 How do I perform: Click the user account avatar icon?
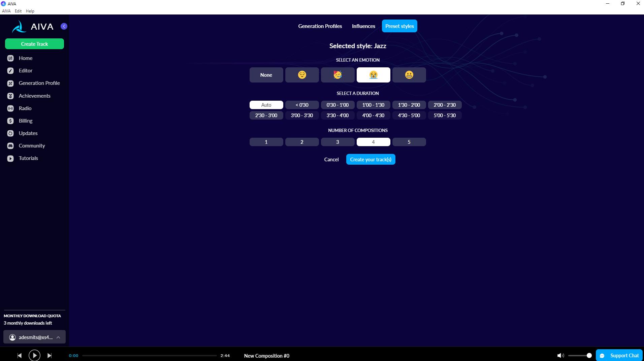12,337
